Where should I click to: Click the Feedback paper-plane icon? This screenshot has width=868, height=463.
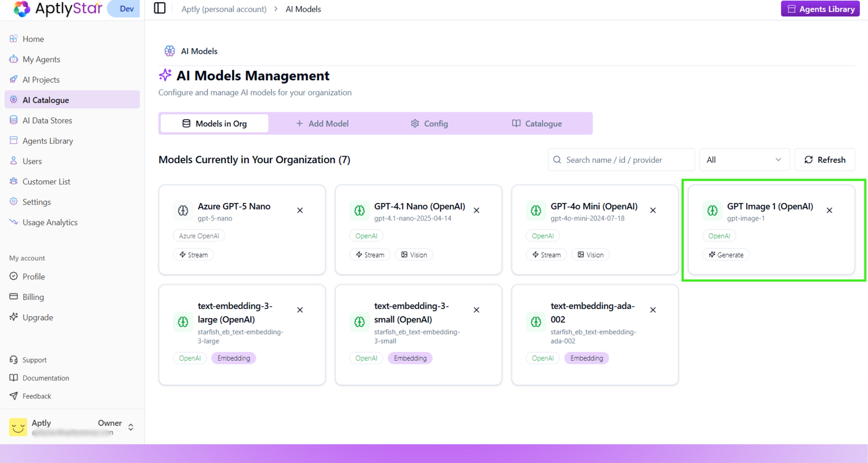coord(13,396)
